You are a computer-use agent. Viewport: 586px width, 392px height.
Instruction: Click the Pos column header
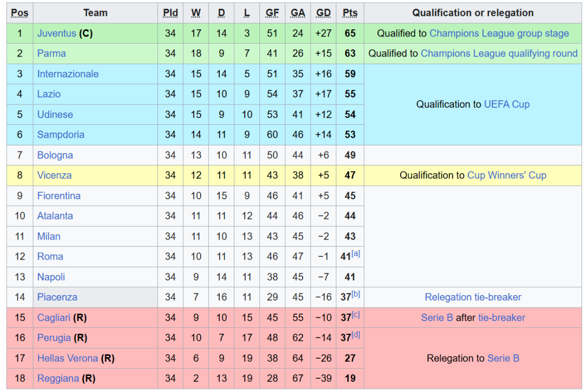pyautogui.click(x=20, y=13)
